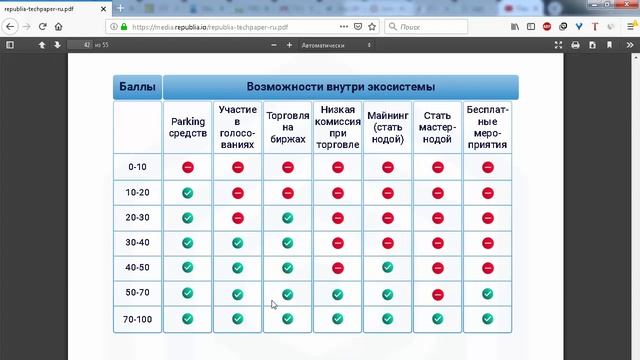The height and width of the screenshot is (360, 640).
Task: Show browser sidebars icon
Action: click(x=531, y=27)
